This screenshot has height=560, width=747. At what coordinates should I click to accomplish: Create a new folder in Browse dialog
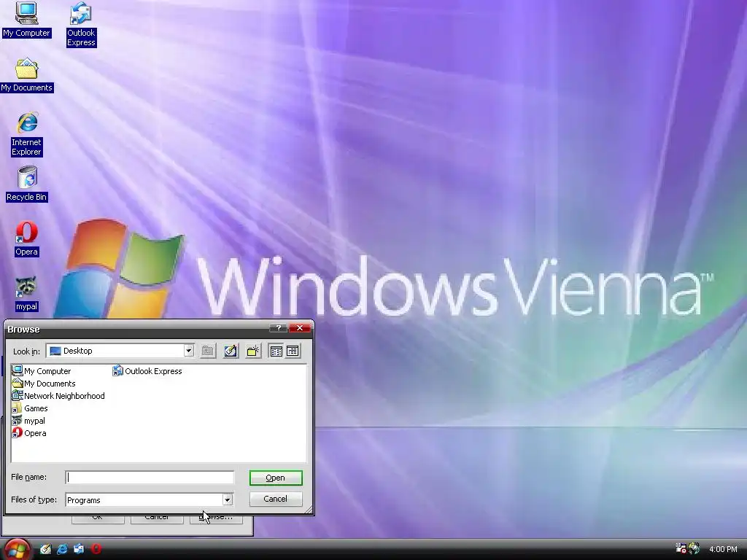click(x=253, y=351)
